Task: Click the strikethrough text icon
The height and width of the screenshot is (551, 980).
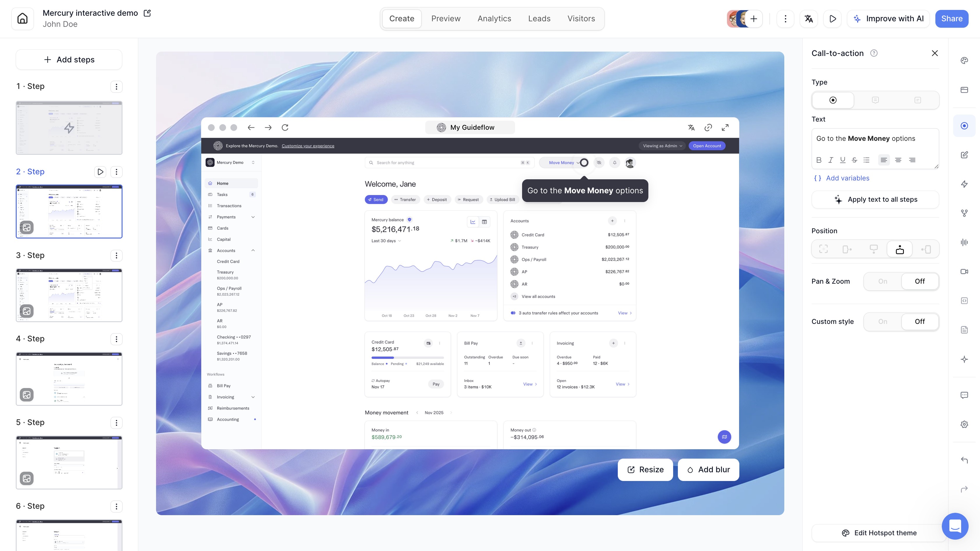Action: pos(855,160)
